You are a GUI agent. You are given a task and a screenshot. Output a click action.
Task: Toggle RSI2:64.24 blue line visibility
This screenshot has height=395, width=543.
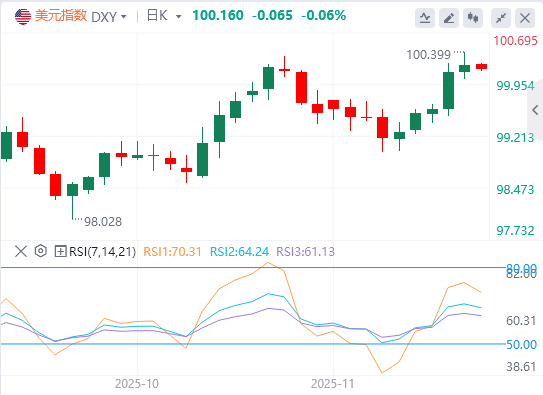[239, 251]
